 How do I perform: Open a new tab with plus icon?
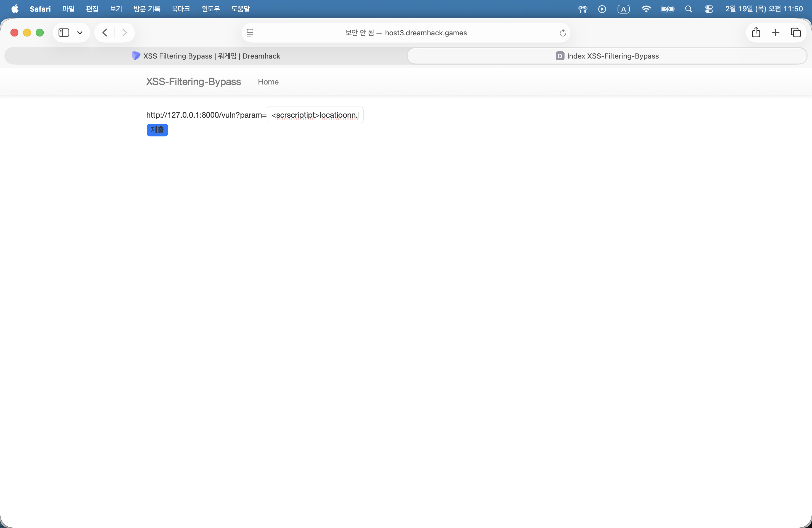[x=776, y=33]
